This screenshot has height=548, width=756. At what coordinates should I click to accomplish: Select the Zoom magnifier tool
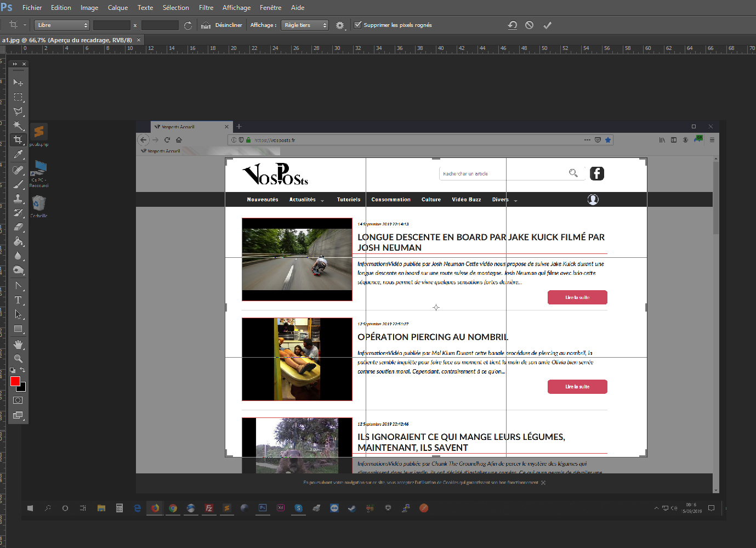18,359
